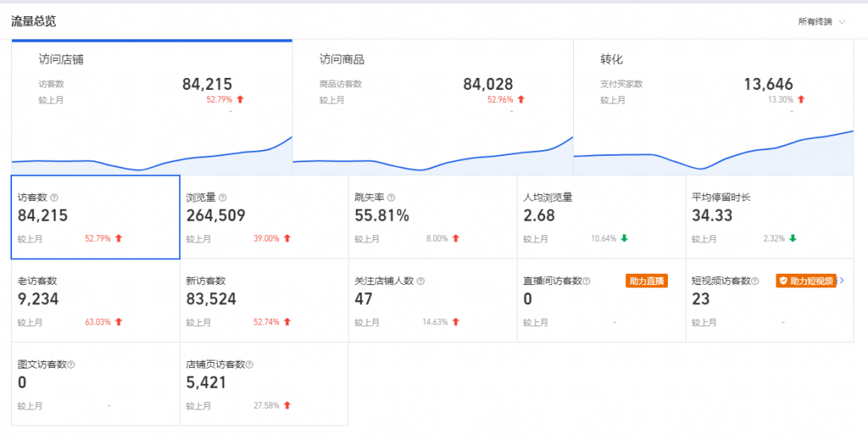This screenshot has width=868, height=440.
Task: Click help icon beside 浏览量
Action: (x=223, y=198)
